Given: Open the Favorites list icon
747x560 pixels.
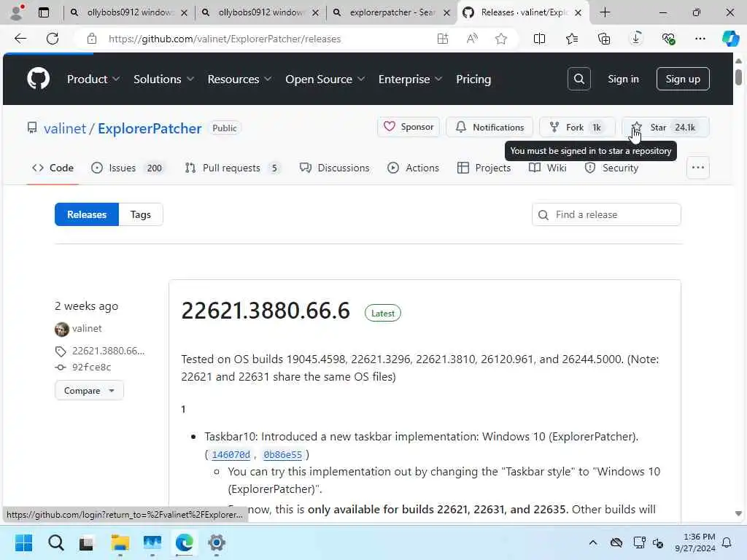Looking at the screenshot, I should 572,39.
